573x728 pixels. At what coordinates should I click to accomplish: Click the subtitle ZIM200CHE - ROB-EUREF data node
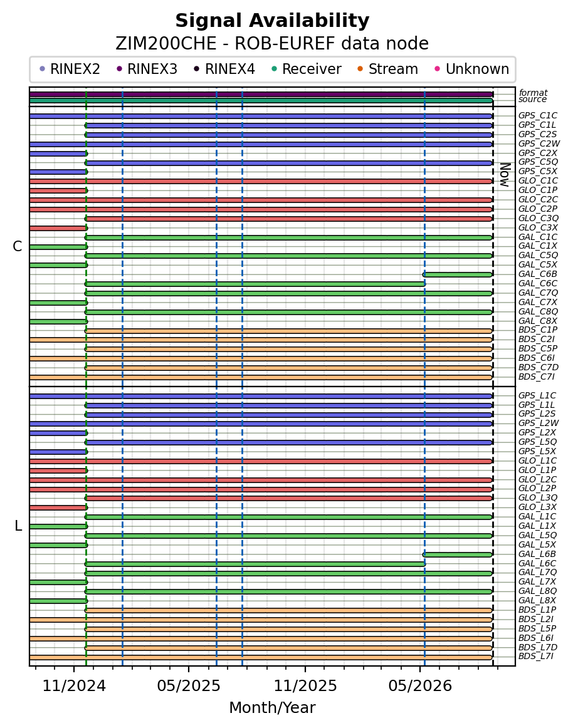[272, 43]
